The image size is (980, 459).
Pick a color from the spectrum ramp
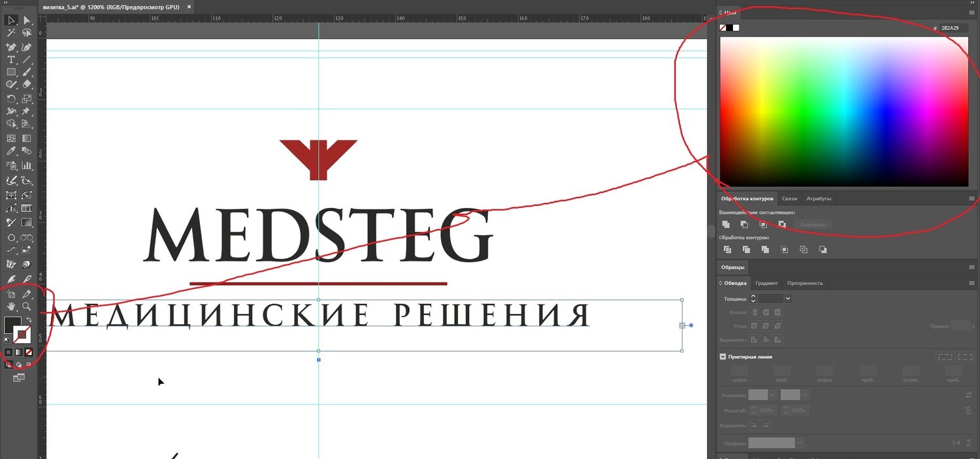coord(844,112)
